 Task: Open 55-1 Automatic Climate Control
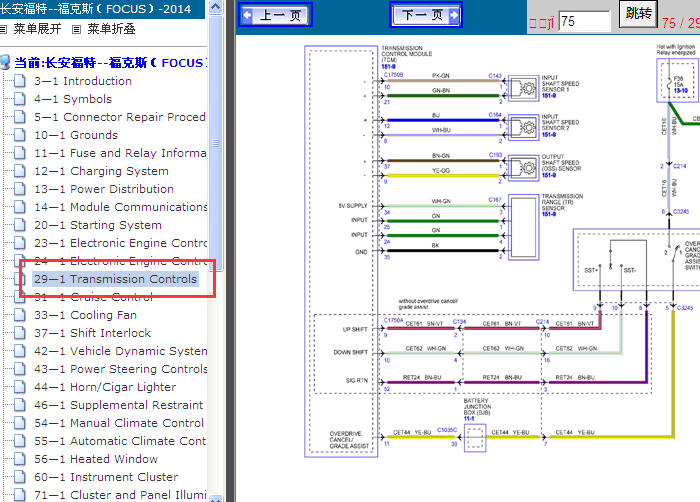120,441
